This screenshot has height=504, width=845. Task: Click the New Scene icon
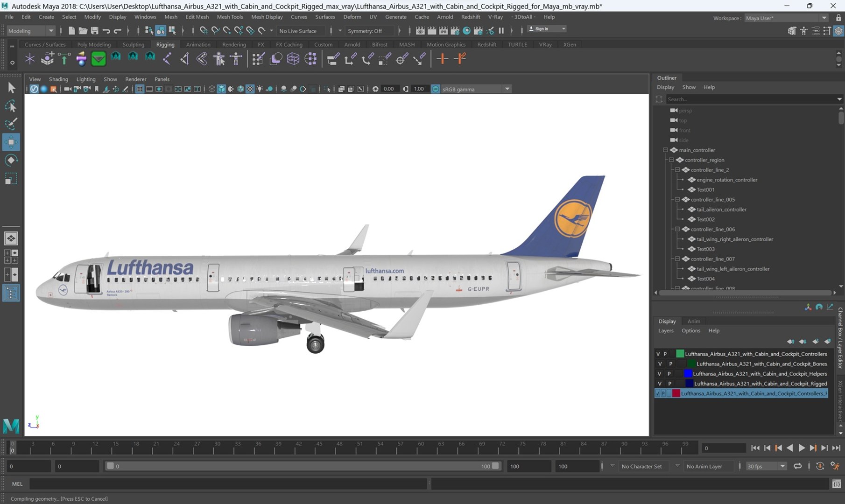click(71, 30)
